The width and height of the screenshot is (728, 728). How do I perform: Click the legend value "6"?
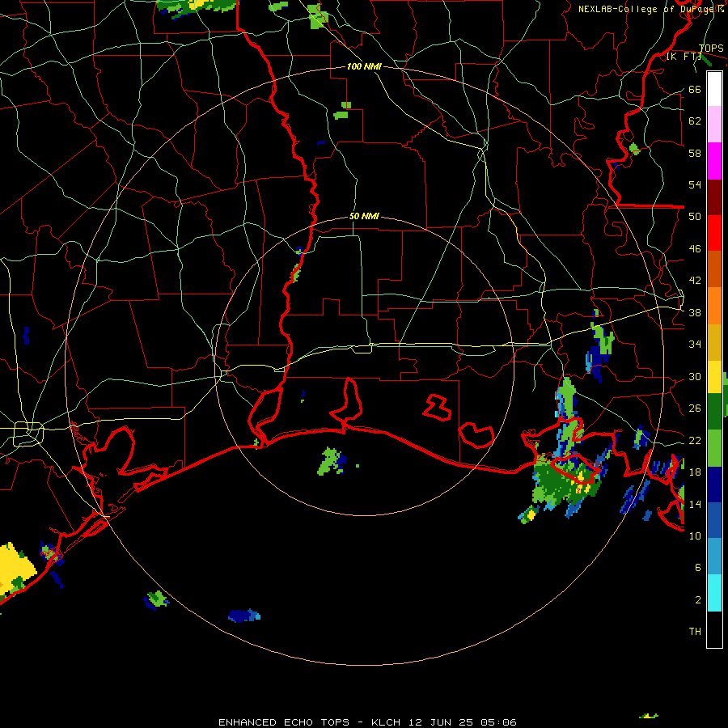[698, 568]
